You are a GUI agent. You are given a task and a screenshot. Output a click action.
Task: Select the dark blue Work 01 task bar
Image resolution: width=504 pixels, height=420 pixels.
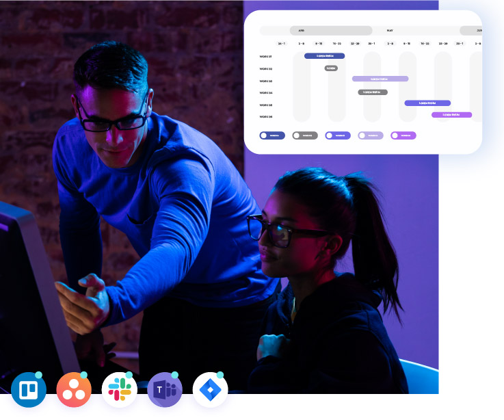pyautogui.click(x=325, y=56)
